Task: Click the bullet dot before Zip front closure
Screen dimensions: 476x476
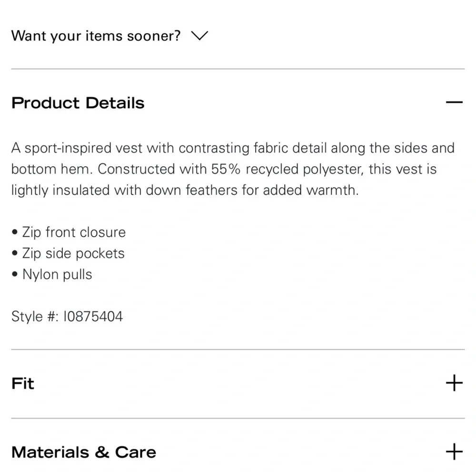Action: [x=15, y=232]
